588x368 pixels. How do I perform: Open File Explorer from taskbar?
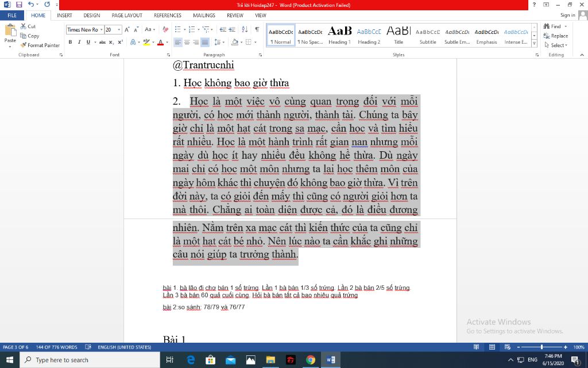tap(270, 360)
